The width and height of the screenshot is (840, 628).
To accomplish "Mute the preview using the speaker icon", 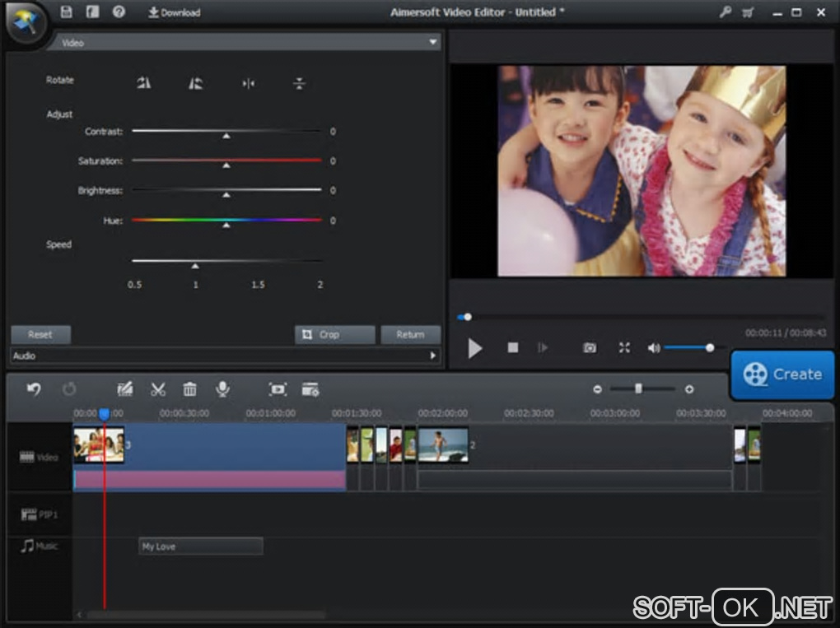I will 654,348.
